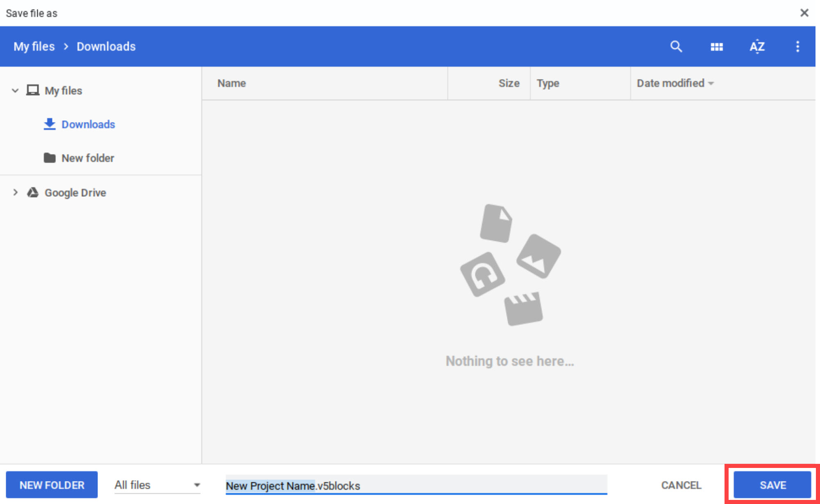Screen dimensions: 820x504
Task: Click the My files computer icon
Action: click(x=32, y=90)
